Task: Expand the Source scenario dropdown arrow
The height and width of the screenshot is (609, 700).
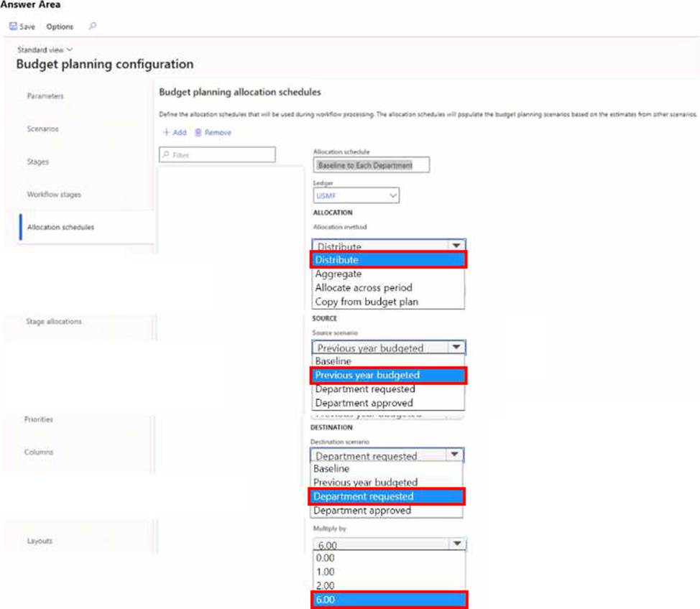Action: tap(454, 348)
